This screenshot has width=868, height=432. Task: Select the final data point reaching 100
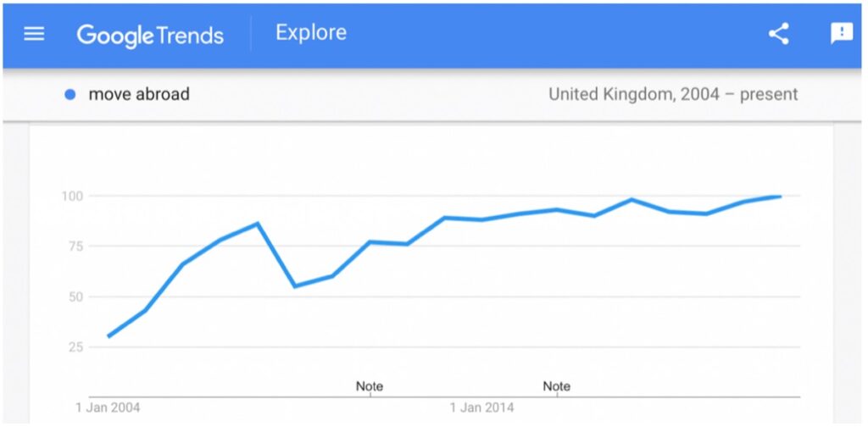coord(780,197)
